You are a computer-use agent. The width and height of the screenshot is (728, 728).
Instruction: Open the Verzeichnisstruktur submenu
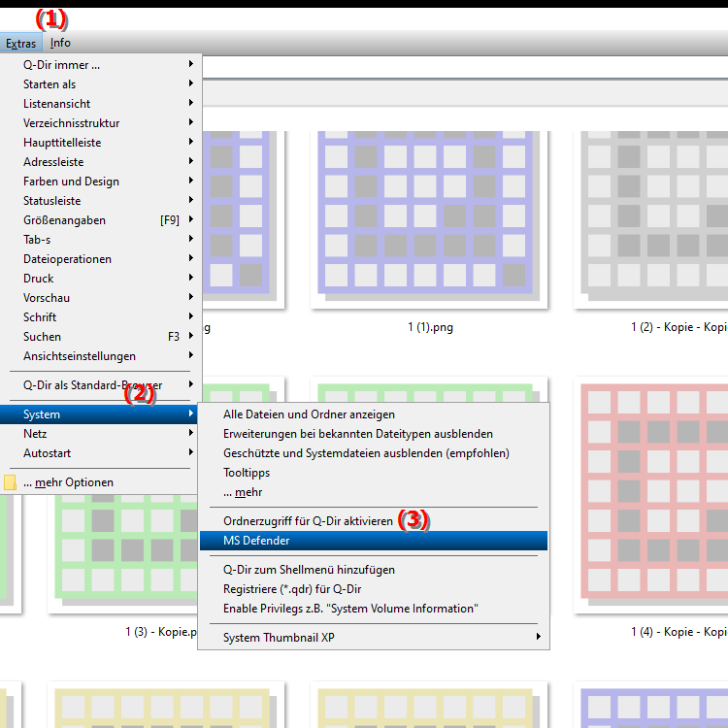[101, 123]
